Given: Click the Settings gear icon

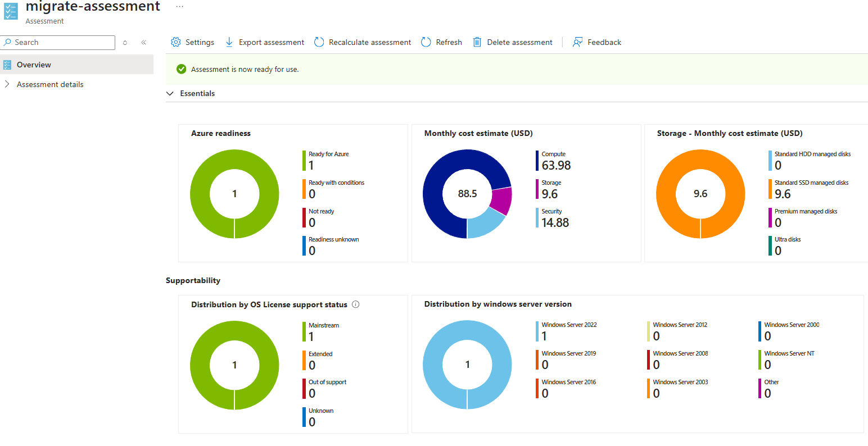Looking at the screenshot, I should coord(175,42).
